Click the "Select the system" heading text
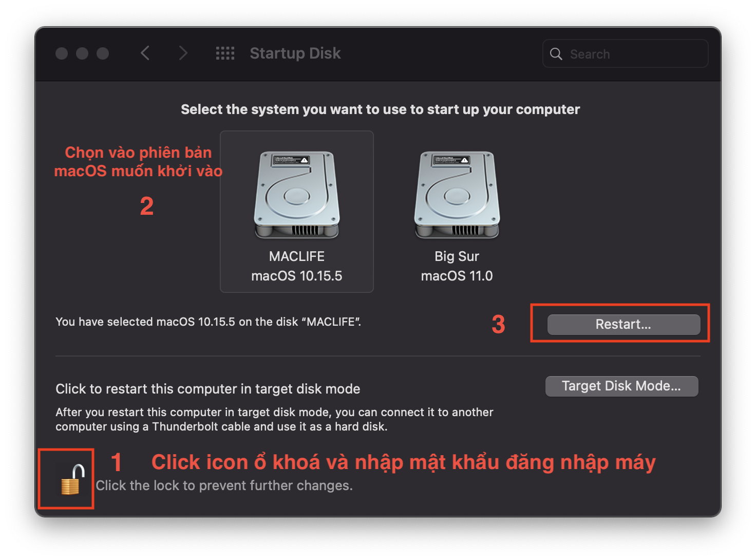 coord(380,109)
